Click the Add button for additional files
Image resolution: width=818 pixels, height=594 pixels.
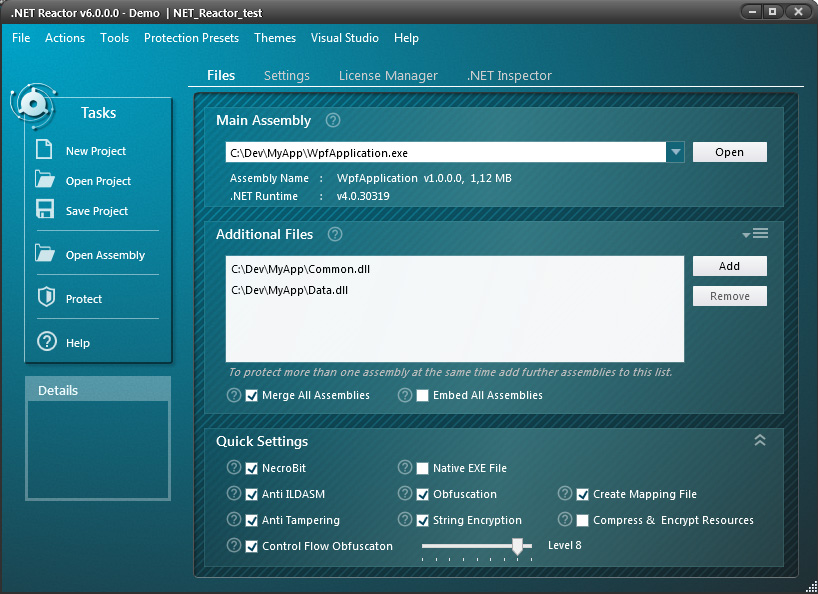pyautogui.click(x=729, y=266)
